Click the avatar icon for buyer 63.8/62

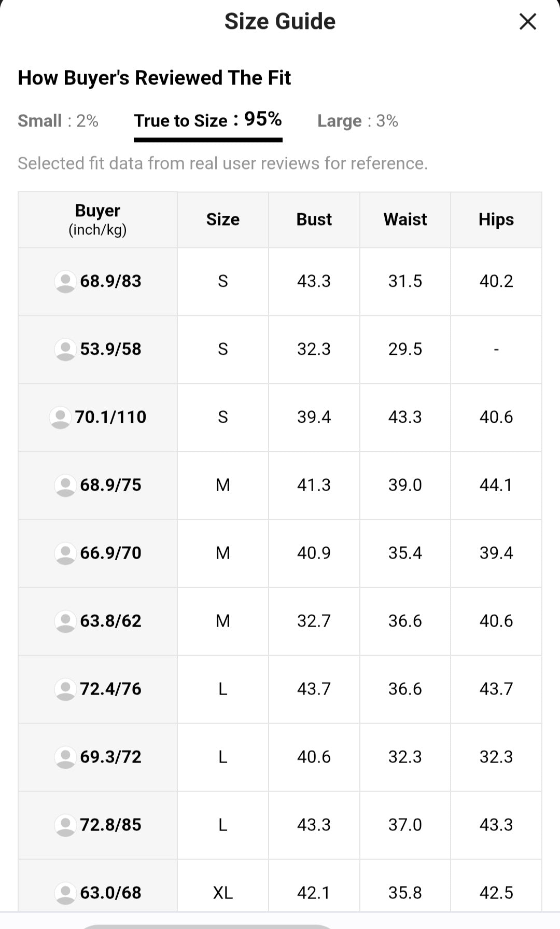[x=65, y=621]
